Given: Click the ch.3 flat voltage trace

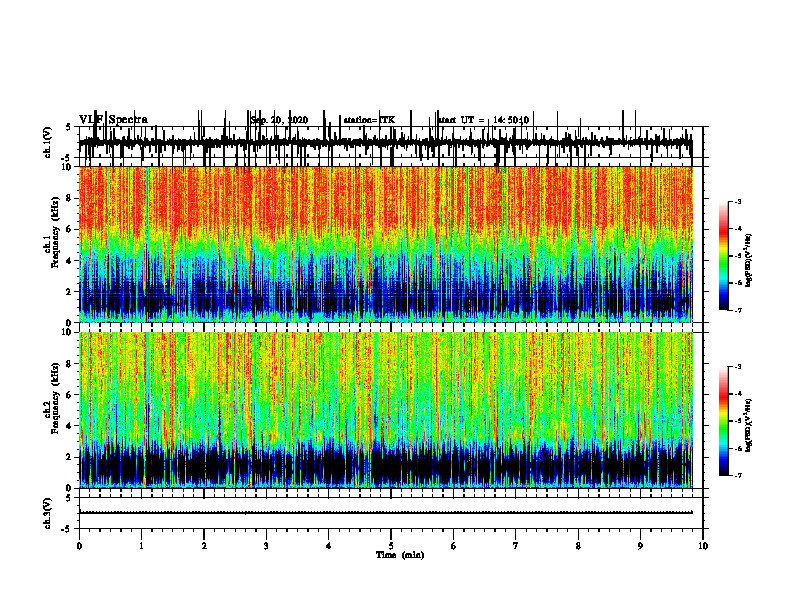Looking at the screenshot, I should pos(385,513).
